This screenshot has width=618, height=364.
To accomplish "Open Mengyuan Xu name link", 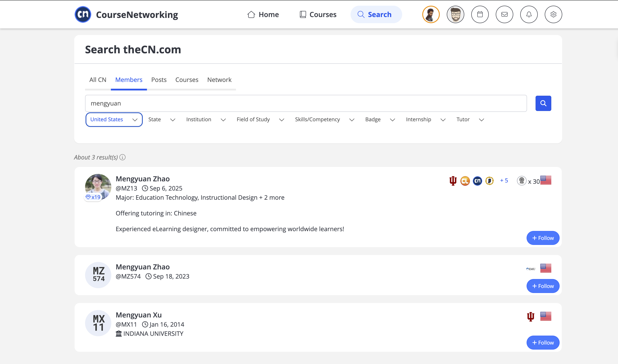I will (x=139, y=315).
